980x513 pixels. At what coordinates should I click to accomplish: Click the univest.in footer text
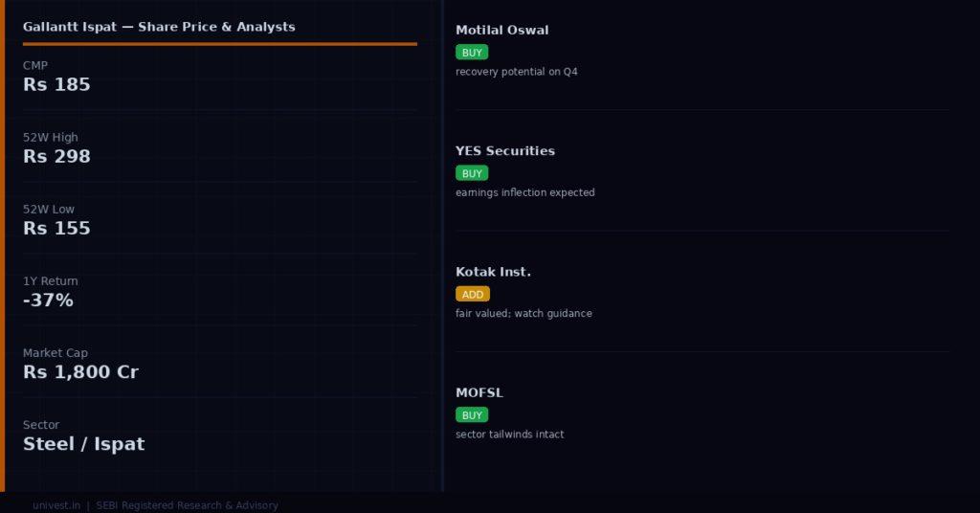pyautogui.click(x=56, y=505)
